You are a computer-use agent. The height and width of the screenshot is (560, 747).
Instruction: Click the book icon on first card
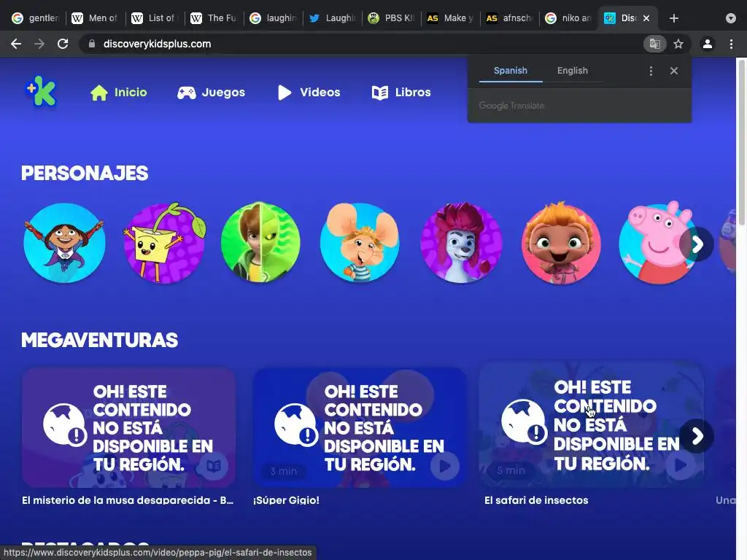(x=214, y=466)
